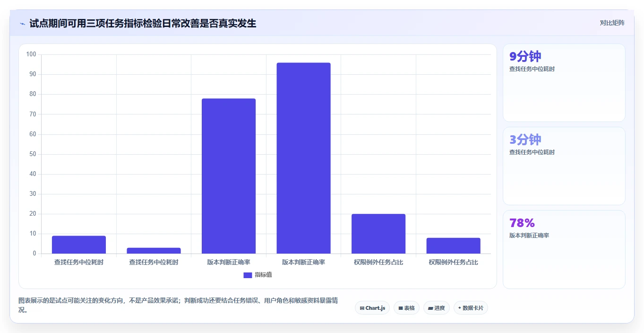
Task: Click the Chart.js chip
Action: click(372, 308)
